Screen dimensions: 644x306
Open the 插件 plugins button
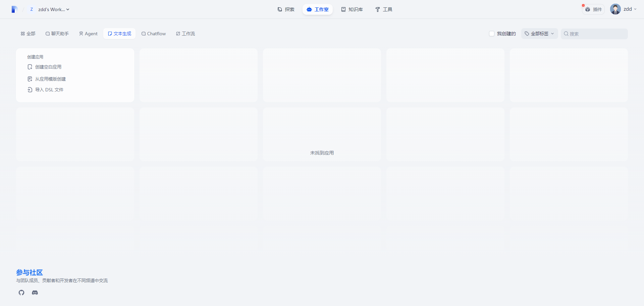pyautogui.click(x=594, y=9)
